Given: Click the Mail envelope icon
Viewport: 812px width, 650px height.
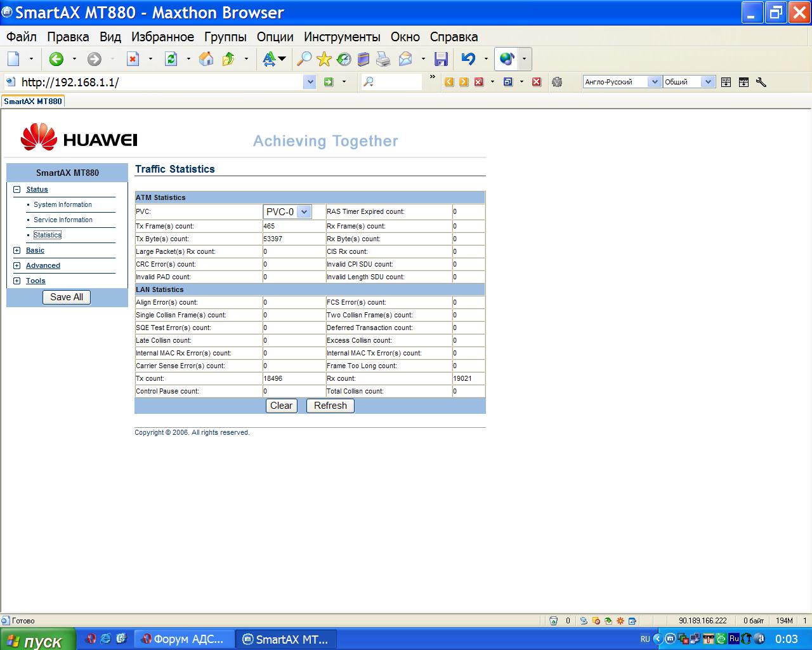Looking at the screenshot, I should tap(405, 59).
